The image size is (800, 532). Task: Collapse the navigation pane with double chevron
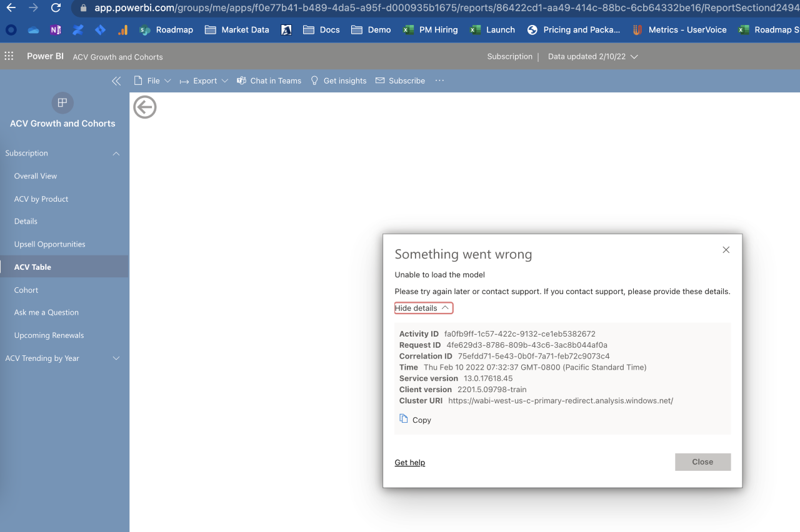click(116, 81)
